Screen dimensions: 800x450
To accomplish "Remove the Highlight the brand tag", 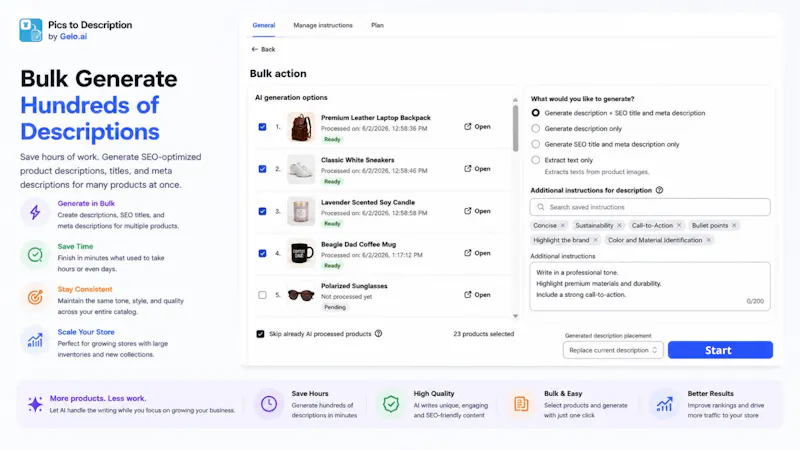I will [595, 240].
